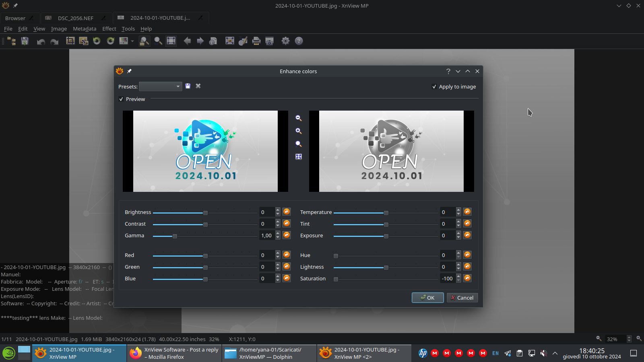
Task: Reset Saturation with its orange reset icon
Action: (x=467, y=278)
